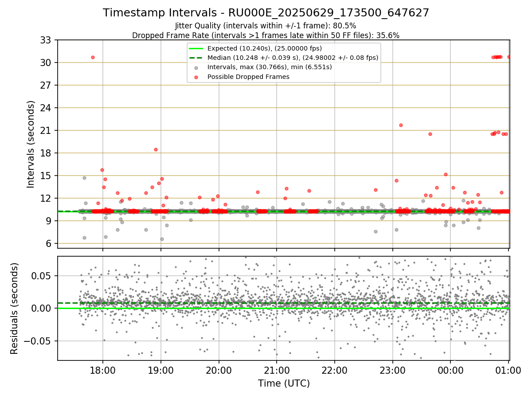Click legend entry 'Possible Dropped Frames'
The width and height of the screenshot is (532, 399).
[x=248, y=77]
